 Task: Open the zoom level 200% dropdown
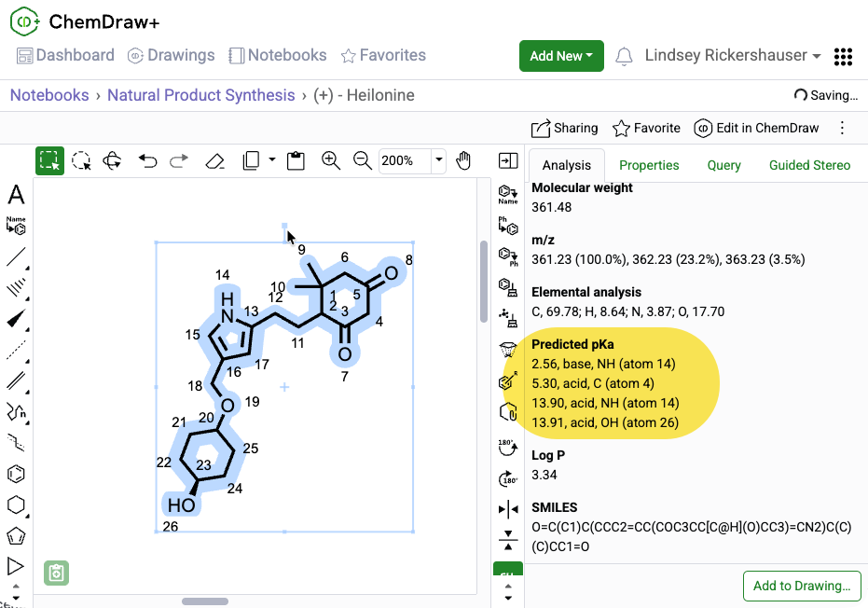coord(438,160)
